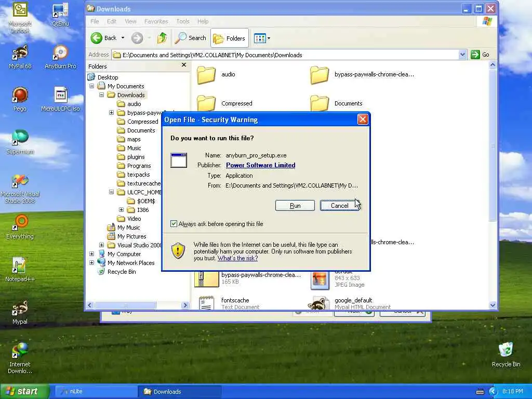
Task: Click the vertical scrollbar in file pane
Action: [x=493, y=146]
